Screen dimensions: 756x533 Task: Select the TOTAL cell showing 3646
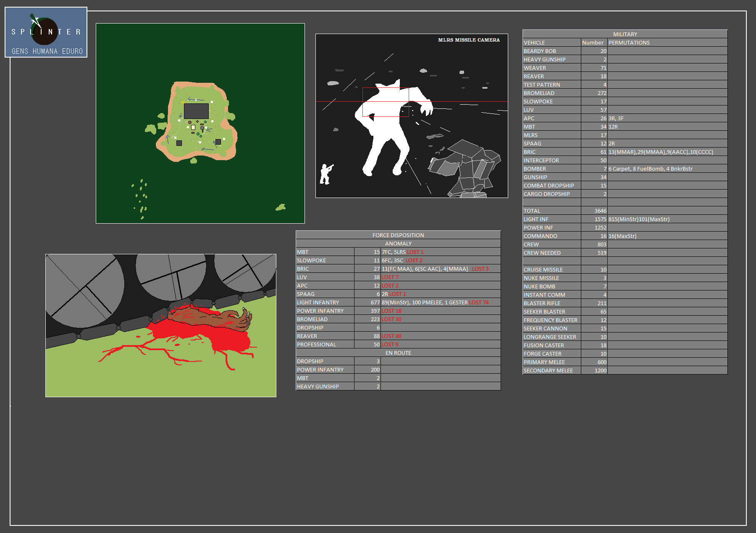click(x=600, y=211)
